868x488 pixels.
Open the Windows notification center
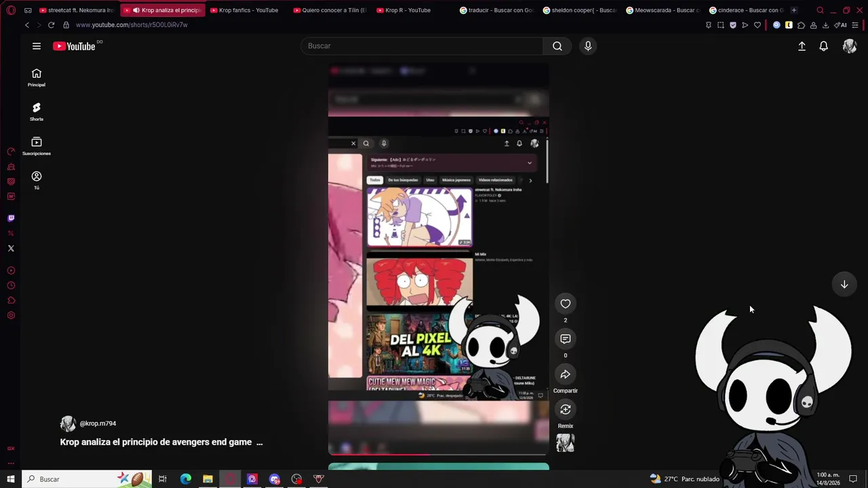coord(853,479)
